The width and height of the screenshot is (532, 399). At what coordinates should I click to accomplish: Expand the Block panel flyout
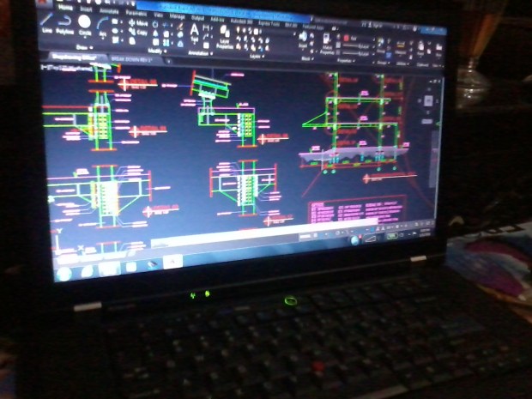pos(308,58)
